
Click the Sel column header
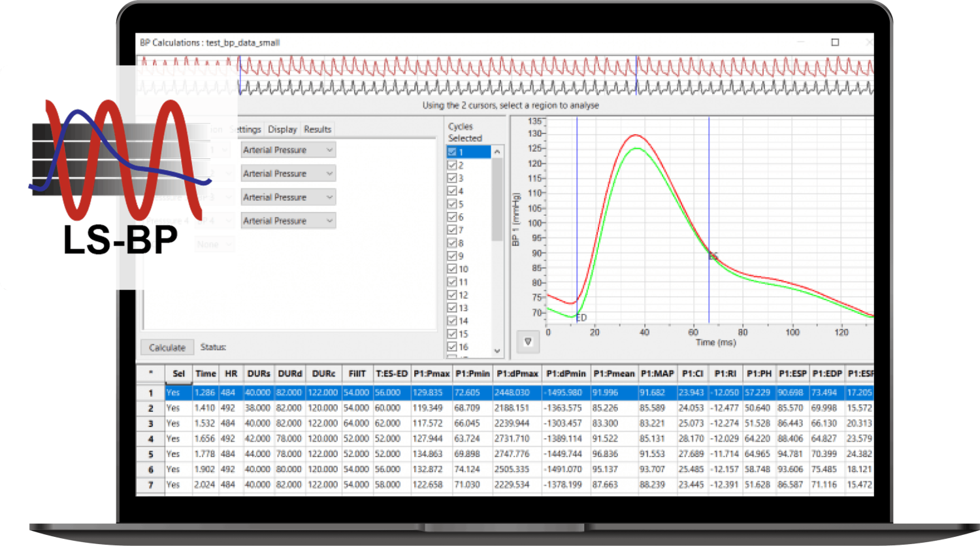[x=178, y=373]
